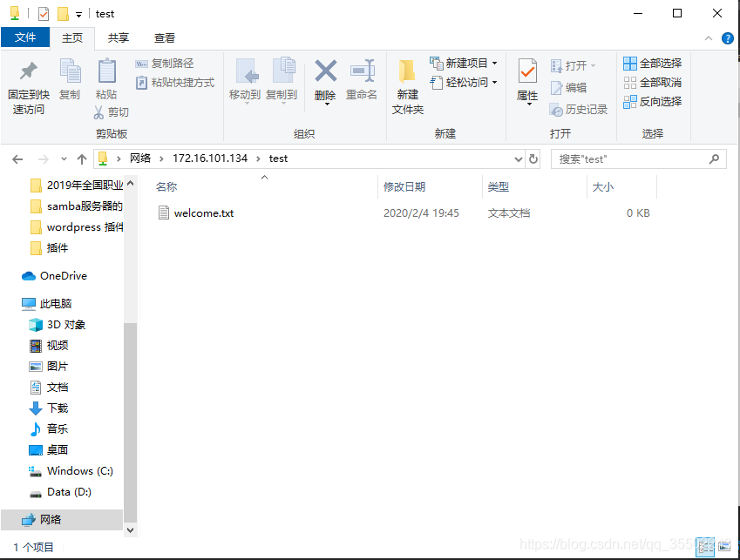Open Pictures (图片) in sidebar
740x560 pixels.
point(49,367)
